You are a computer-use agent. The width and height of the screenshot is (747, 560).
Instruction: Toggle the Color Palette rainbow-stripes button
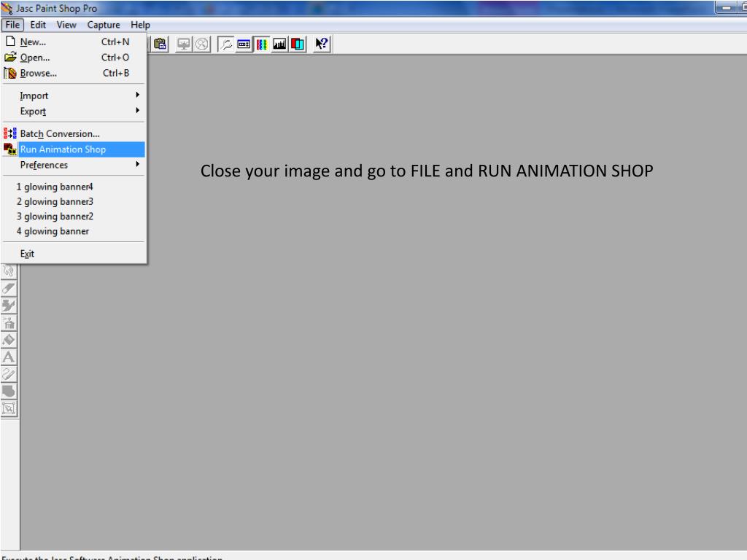pyautogui.click(x=262, y=44)
